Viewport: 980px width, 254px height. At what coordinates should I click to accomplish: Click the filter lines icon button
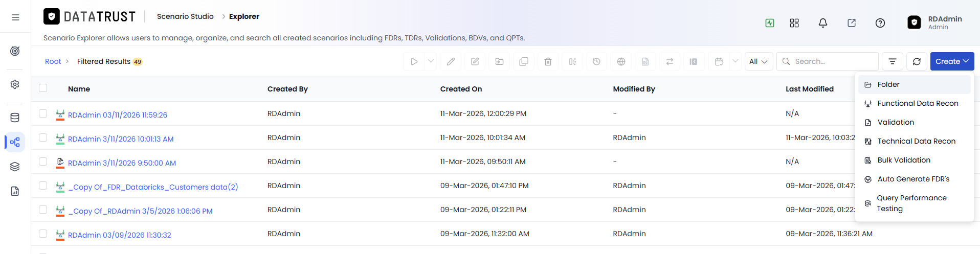(x=893, y=61)
